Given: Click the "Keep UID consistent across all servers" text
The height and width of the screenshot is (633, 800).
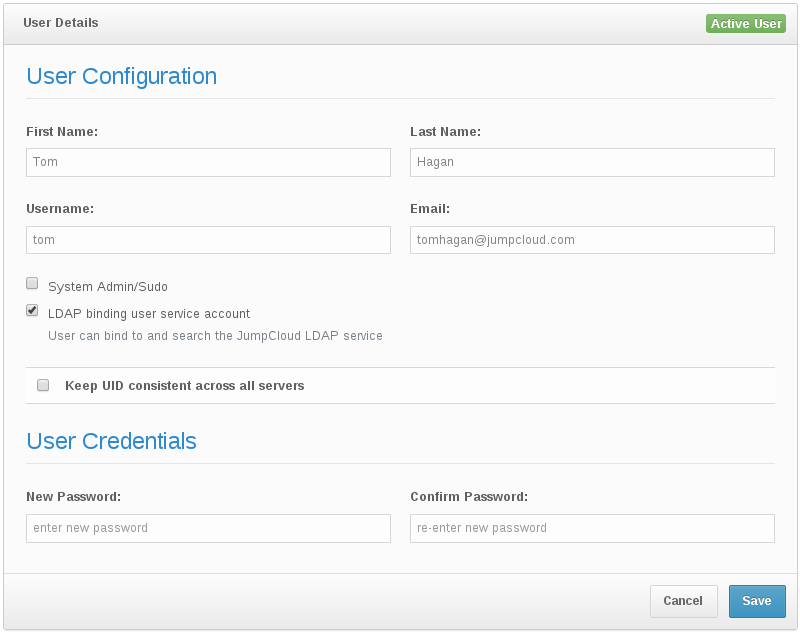Looking at the screenshot, I should 184,385.
